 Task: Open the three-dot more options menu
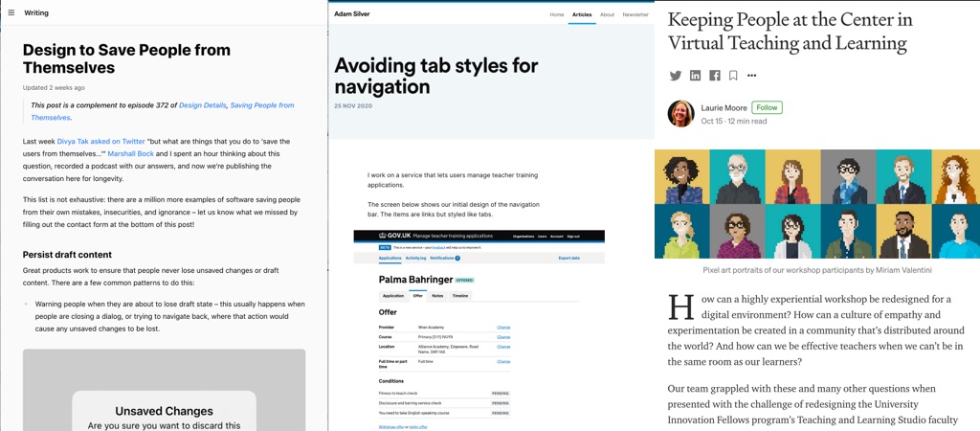pos(752,76)
